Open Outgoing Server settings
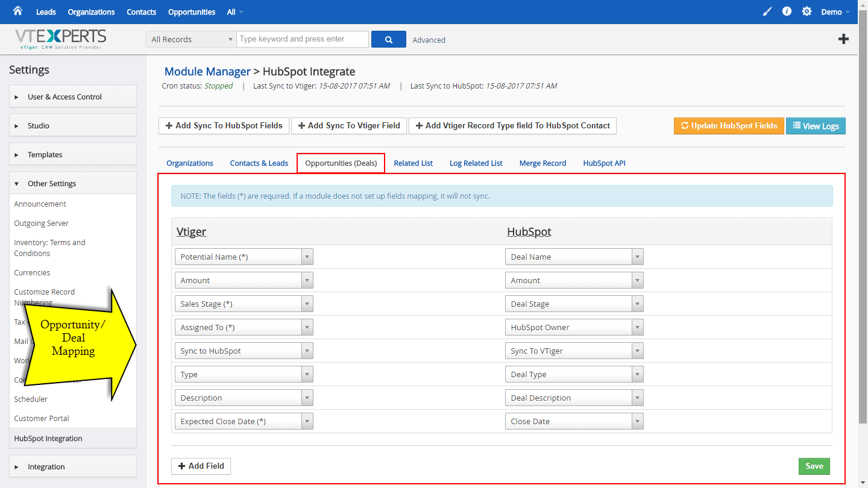 click(x=42, y=224)
